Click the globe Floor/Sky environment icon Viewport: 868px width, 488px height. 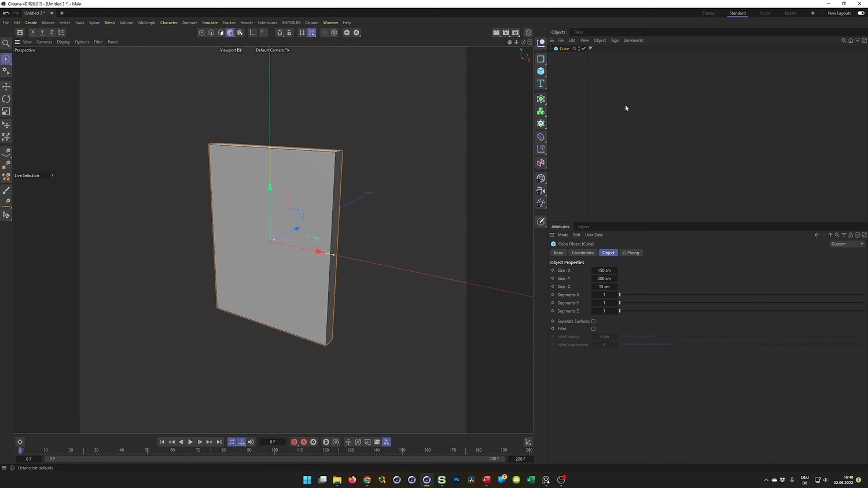click(541, 179)
